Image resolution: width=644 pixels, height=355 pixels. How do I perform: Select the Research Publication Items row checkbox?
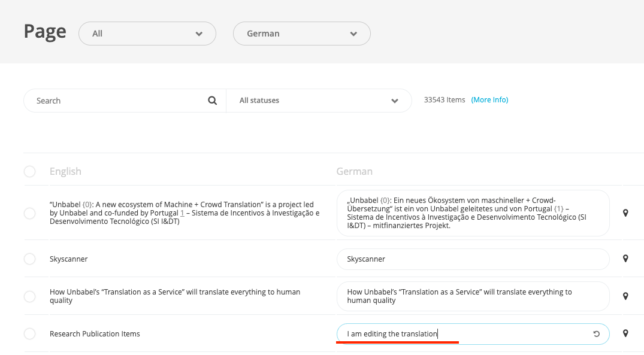point(30,334)
